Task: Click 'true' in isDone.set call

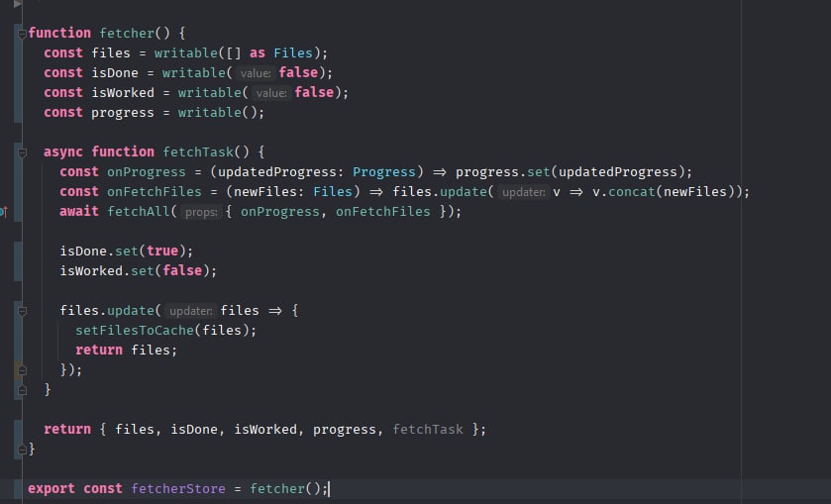Action: pos(162,251)
